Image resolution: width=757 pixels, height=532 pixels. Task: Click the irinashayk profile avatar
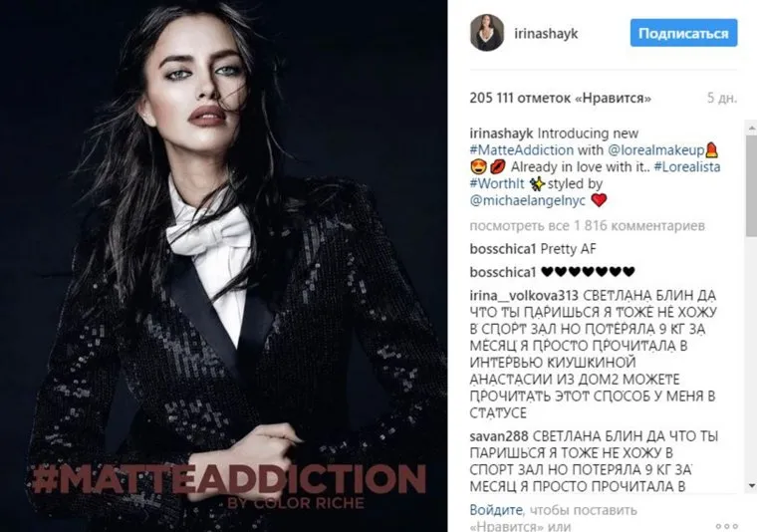[x=487, y=33]
